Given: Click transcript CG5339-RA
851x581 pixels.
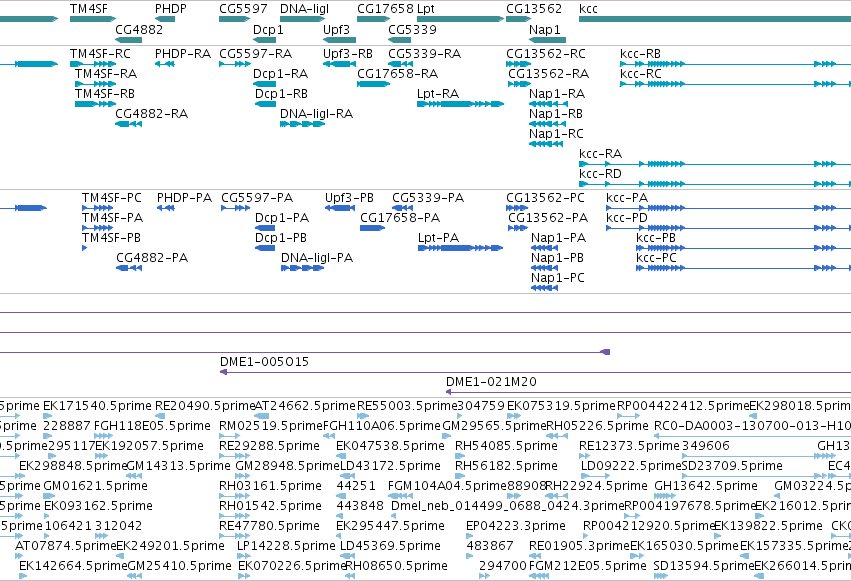Looking at the screenshot, I should point(424,54).
